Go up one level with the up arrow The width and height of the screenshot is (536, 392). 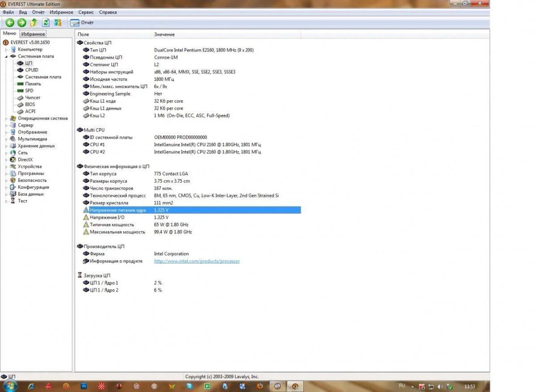[x=33, y=22]
